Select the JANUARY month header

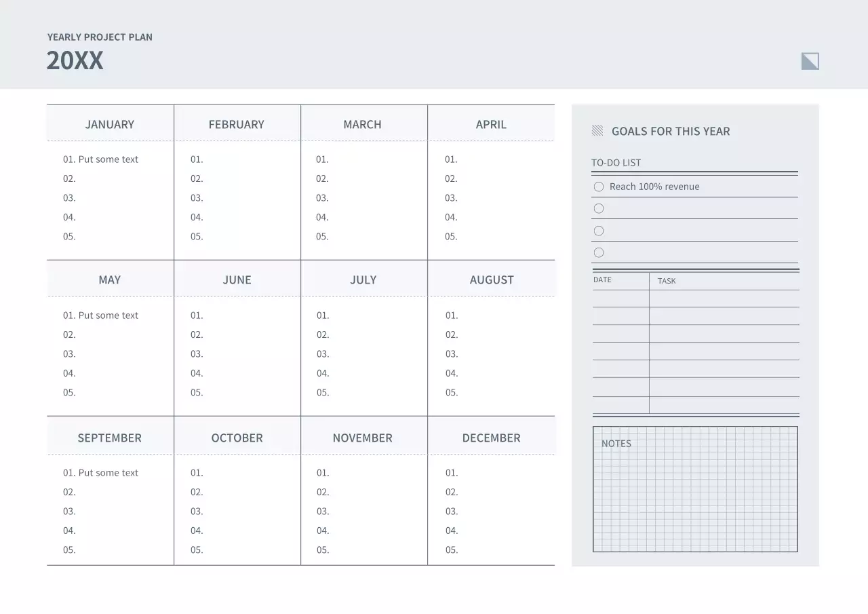point(109,124)
